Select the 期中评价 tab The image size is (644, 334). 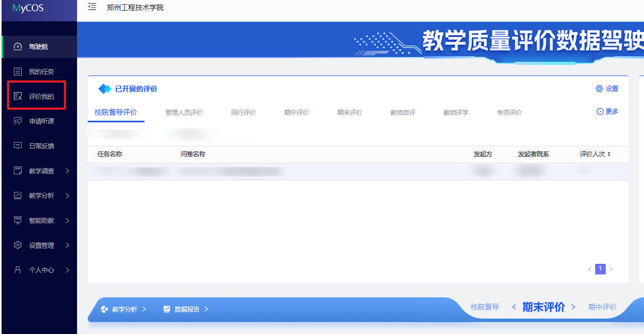click(296, 112)
